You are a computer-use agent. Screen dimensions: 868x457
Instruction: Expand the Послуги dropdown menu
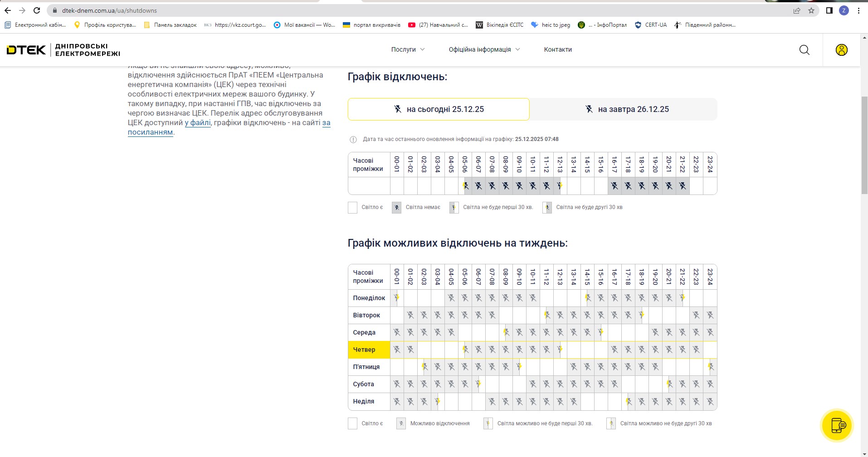tap(408, 49)
